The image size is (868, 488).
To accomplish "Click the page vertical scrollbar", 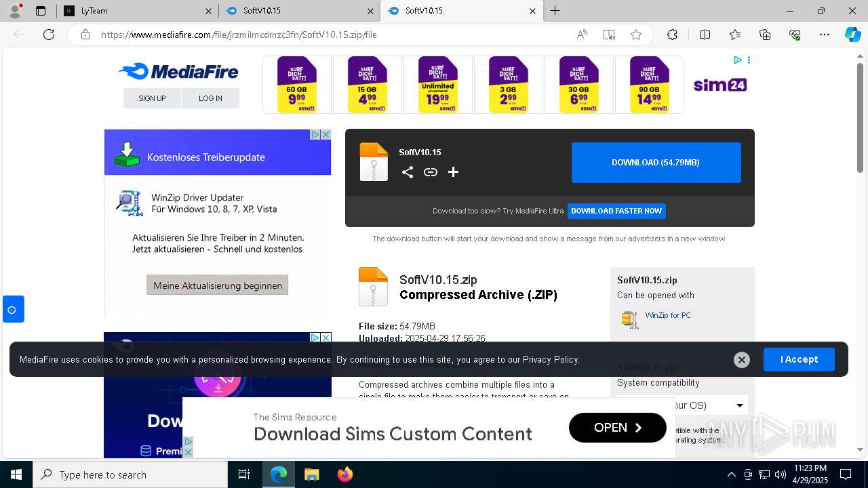I will click(861, 119).
